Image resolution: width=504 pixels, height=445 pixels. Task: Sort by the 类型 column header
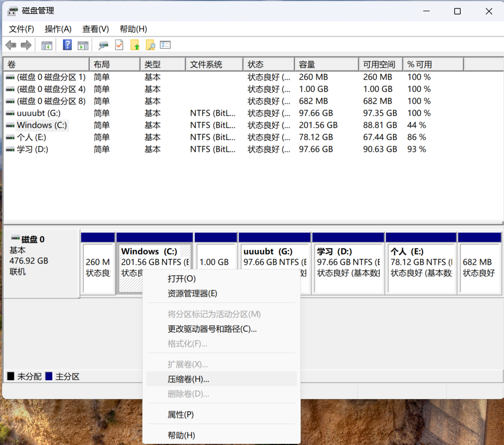click(x=163, y=65)
